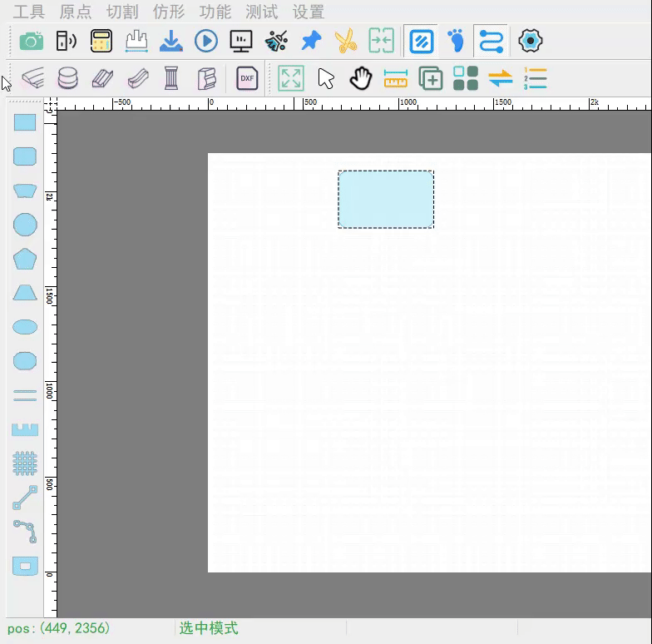Click the download arrow icon
Screen dimensions: 652x644
tap(170, 41)
